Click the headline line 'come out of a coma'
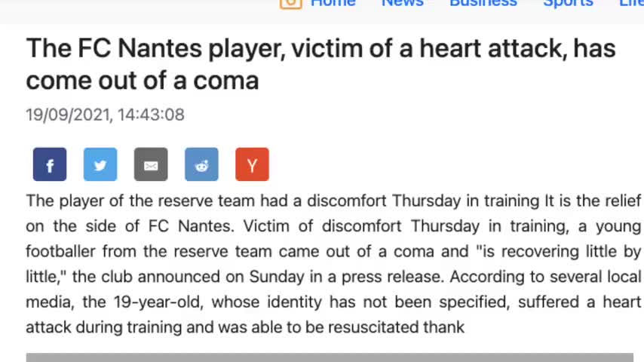Viewport: 644px width, 362px height. [143, 81]
